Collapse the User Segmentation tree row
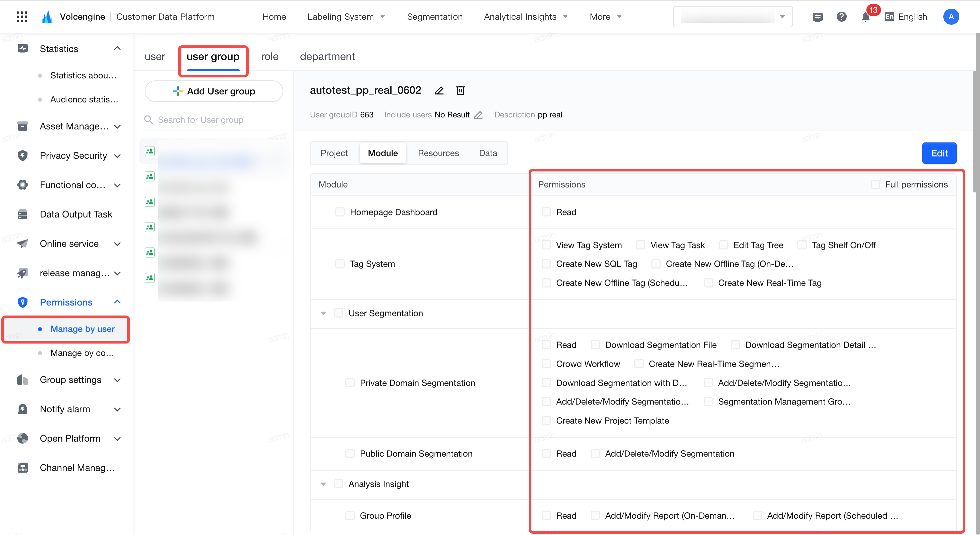This screenshot has height=535, width=980. (323, 314)
